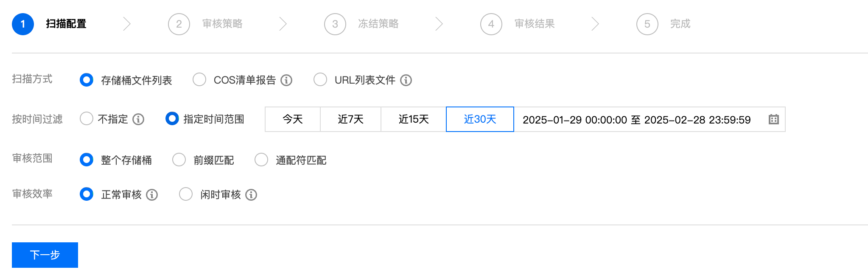This screenshot has width=868, height=275.
Task: Click step 3 冻结策略 label
Action: pos(378,24)
